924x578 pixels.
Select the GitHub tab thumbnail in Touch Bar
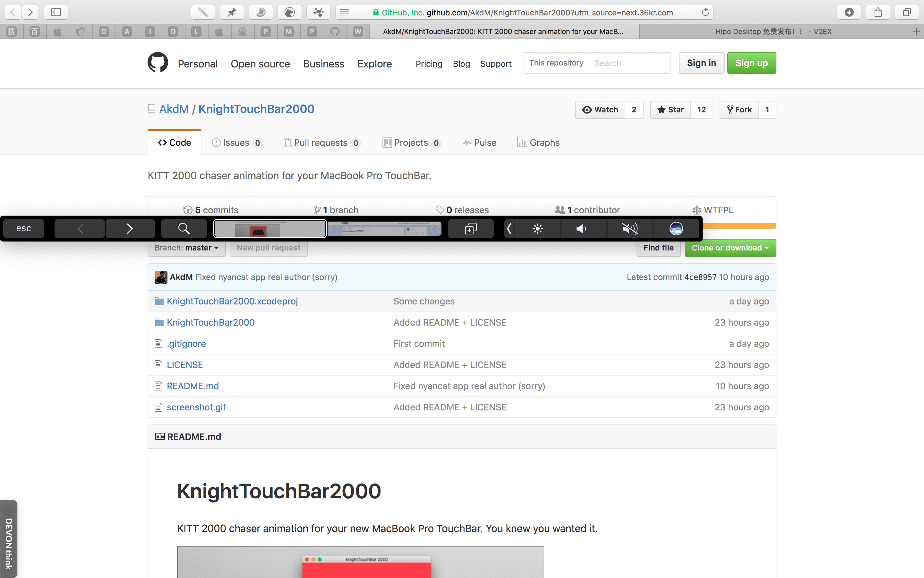click(x=269, y=229)
